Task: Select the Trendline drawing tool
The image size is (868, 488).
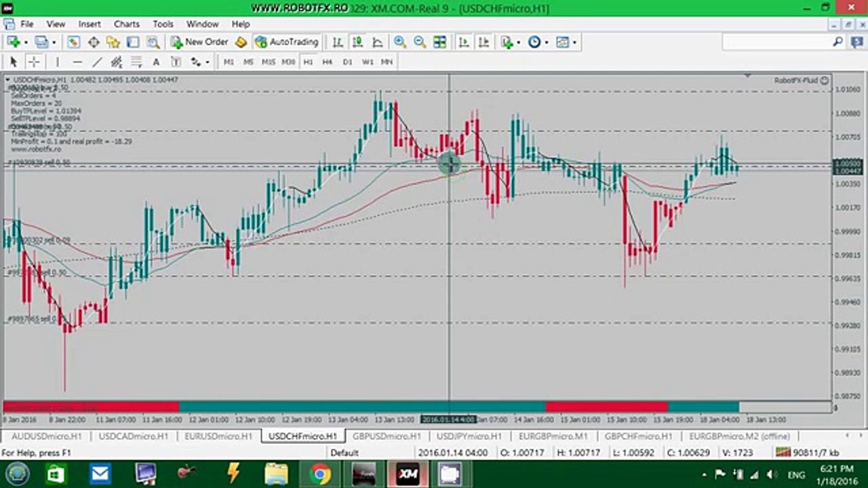Action: (96, 62)
